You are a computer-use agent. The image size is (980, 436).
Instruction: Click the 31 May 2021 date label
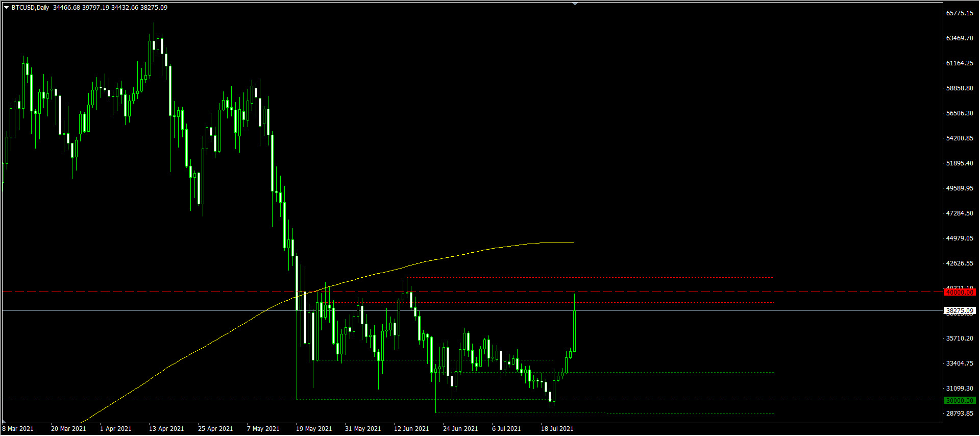click(x=363, y=429)
